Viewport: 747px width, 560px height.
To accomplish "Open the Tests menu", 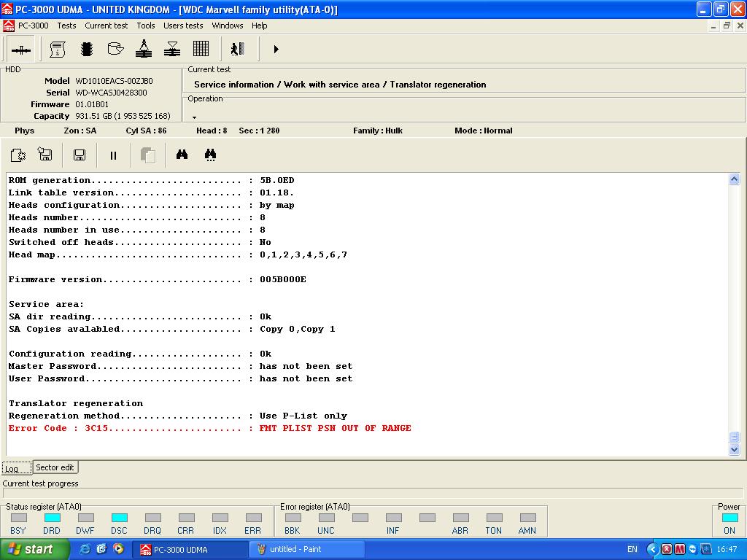I will tap(66, 26).
